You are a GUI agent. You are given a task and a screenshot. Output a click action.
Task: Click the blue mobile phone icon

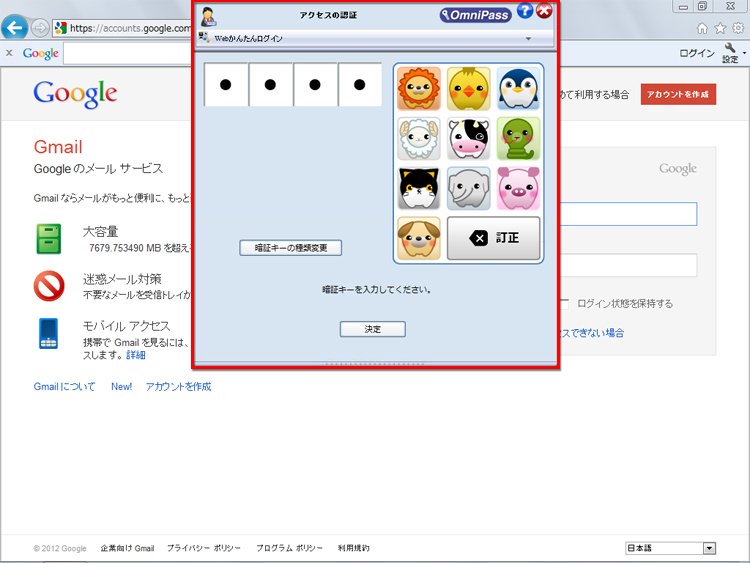tap(48, 333)
